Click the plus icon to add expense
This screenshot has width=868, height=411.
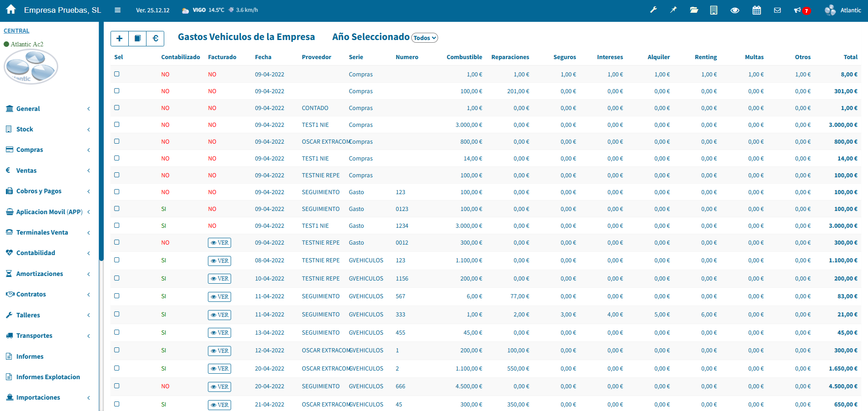[119, 39]
